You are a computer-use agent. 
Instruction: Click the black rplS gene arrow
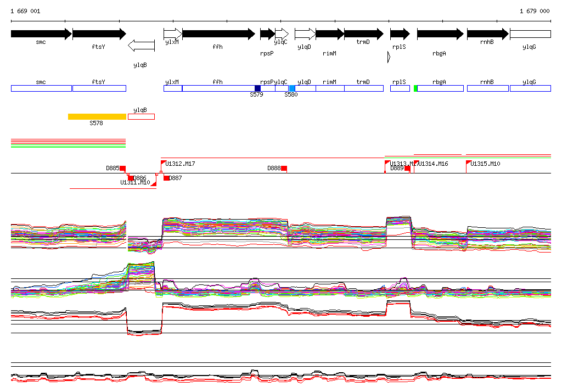[400, 34]
